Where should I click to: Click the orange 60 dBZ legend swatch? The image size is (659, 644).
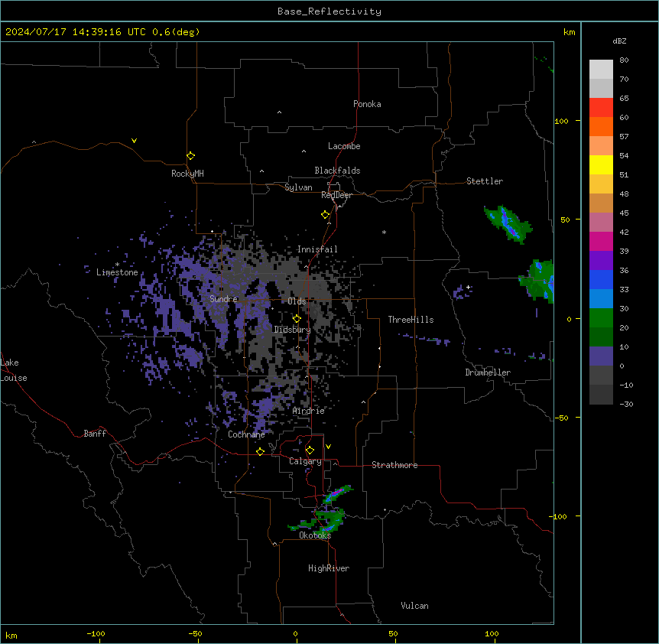601,126
